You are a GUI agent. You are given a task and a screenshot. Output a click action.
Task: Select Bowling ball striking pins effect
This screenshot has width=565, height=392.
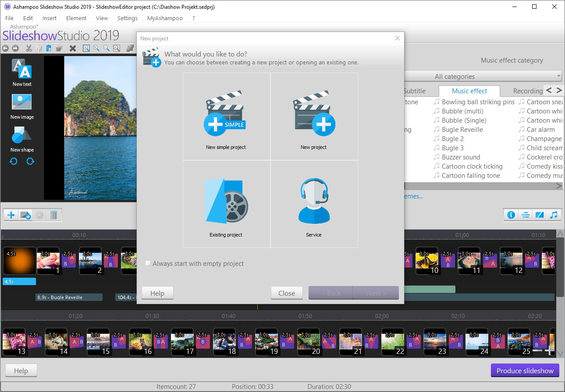474,102
